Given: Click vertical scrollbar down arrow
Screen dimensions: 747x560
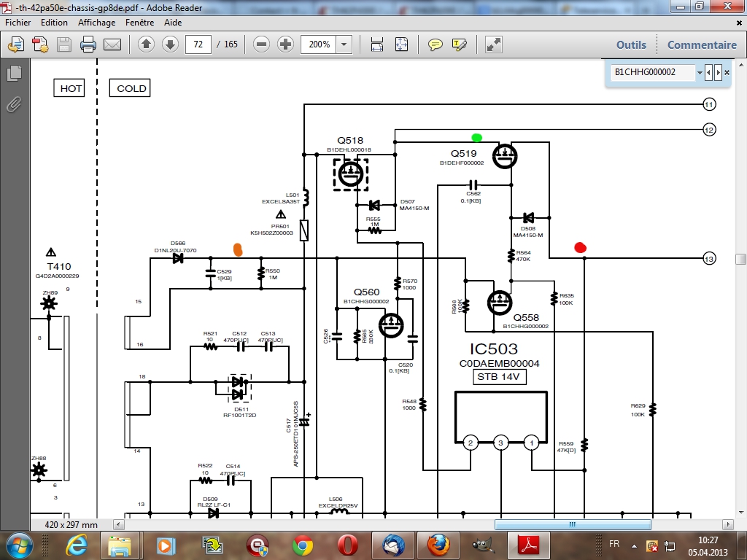Looking at the screenshot, I should tap(741, 513).
